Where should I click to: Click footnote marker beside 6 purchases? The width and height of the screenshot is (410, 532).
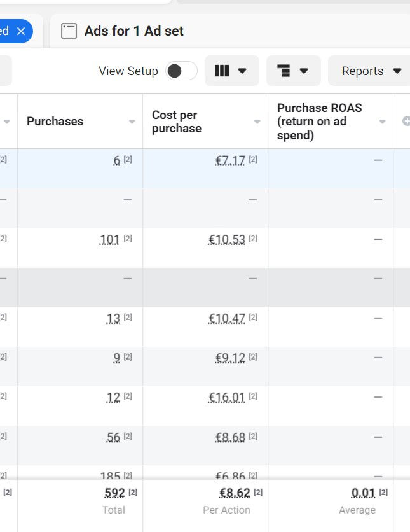(x=128, y=160)
